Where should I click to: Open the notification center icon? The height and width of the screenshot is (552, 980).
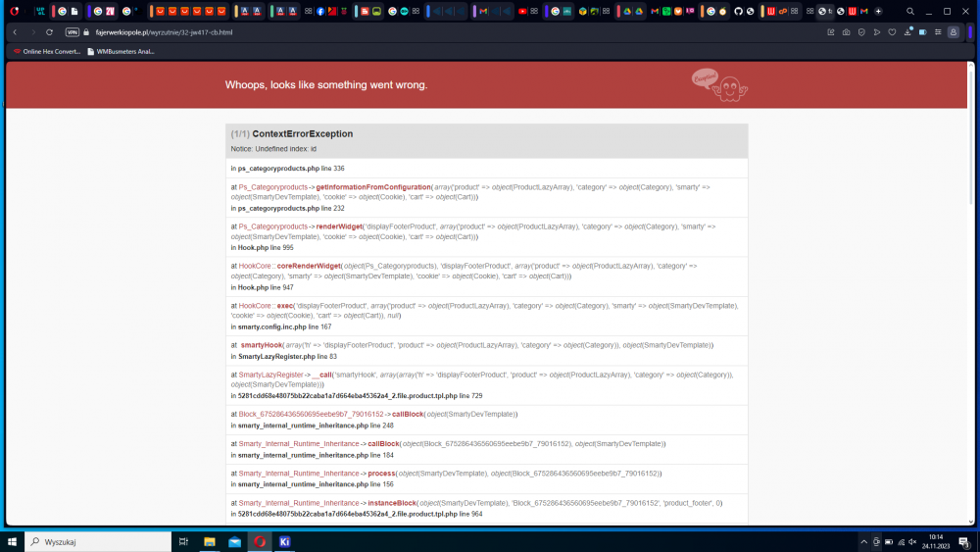tap(964, 542)
